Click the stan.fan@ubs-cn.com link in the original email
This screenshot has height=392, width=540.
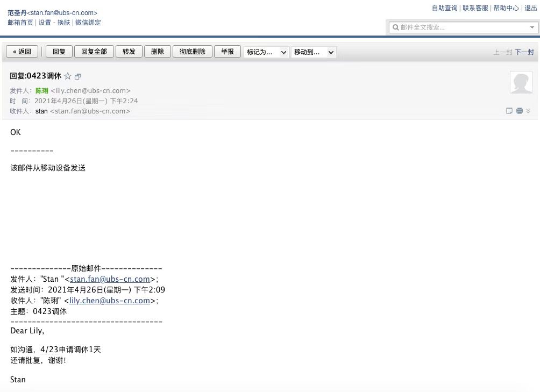pos(110,279)
